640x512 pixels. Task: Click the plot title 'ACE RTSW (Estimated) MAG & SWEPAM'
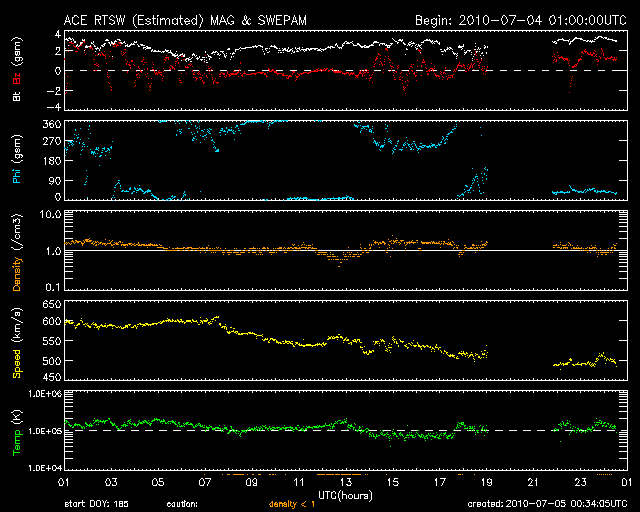point(185,20)
